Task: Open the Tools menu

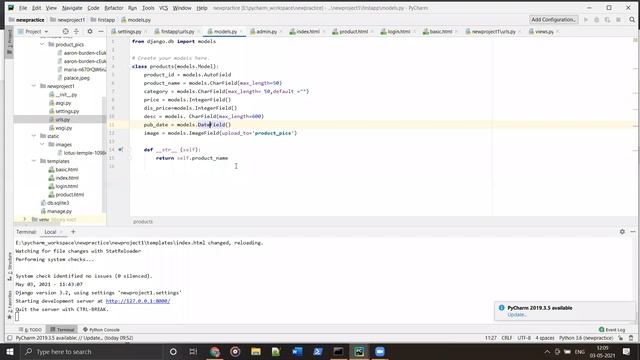Action: (x=148, y=8)
